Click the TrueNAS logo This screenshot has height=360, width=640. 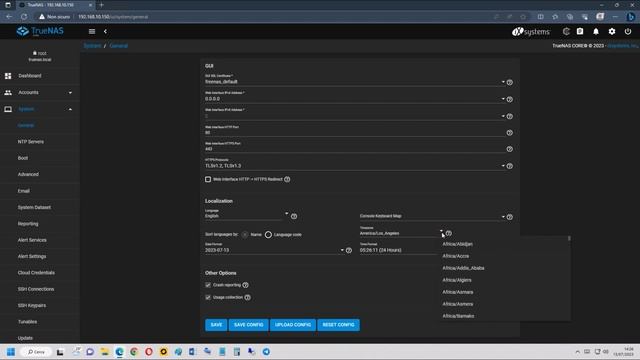(x=40, y=31)
